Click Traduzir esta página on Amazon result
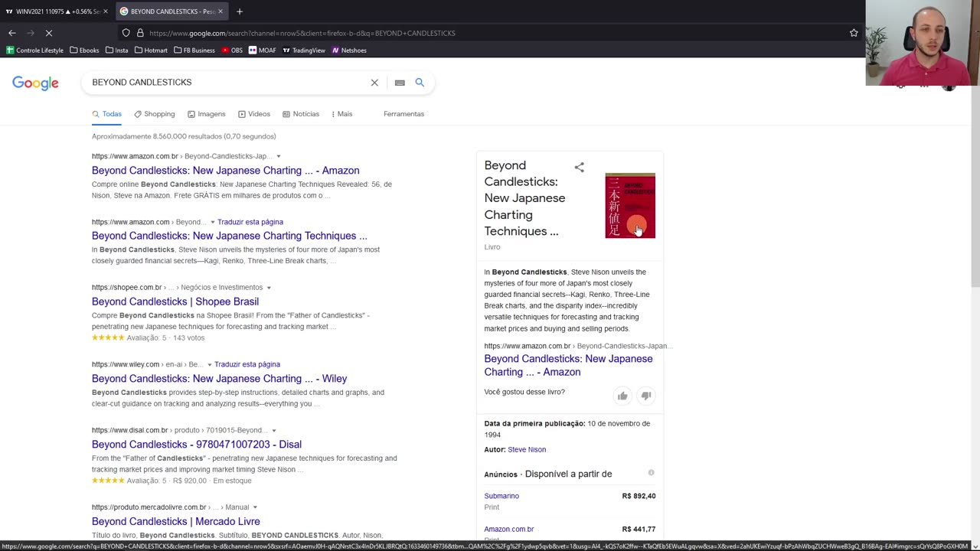 (x=250, y=222)
